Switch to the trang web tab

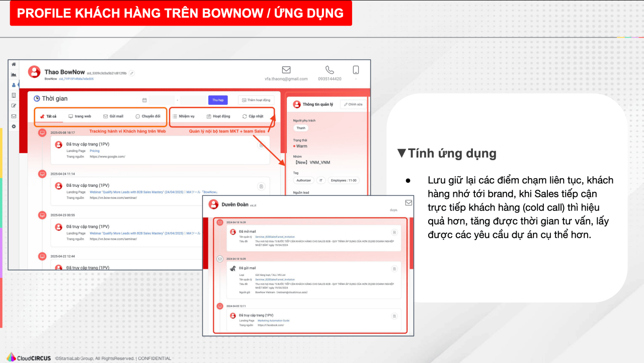pos(79,116)
